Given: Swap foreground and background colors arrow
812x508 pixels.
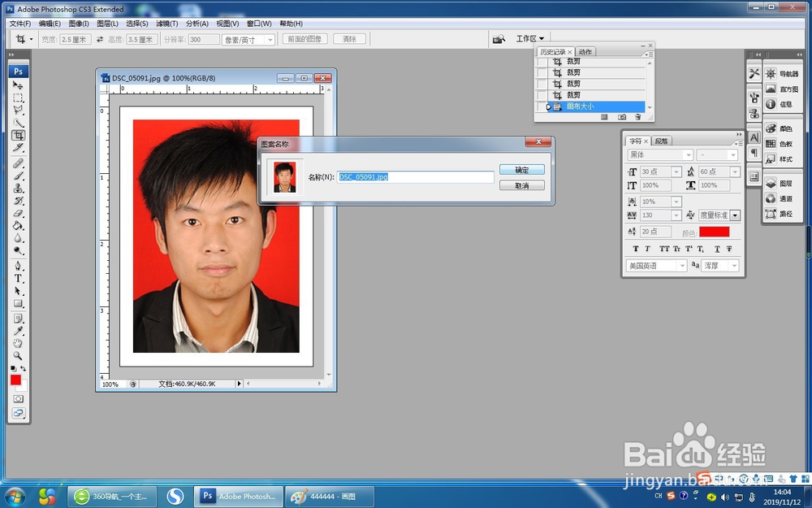Looking at the screenshot, I should tap(23, 368).
